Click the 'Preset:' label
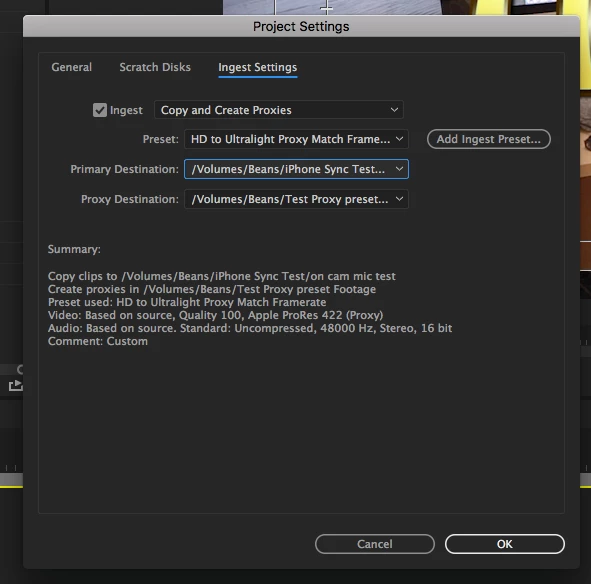The image size is (591, 584). 161,139
